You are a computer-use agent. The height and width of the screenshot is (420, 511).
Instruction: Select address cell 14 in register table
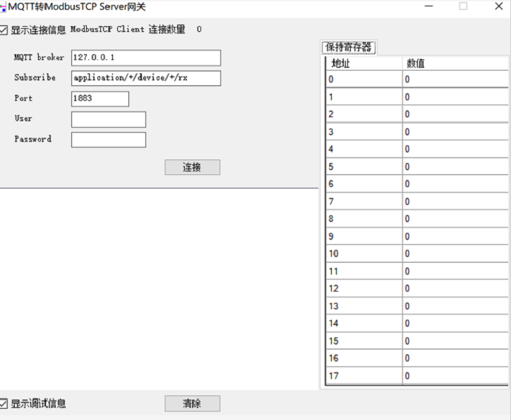[x=364, y=323]
